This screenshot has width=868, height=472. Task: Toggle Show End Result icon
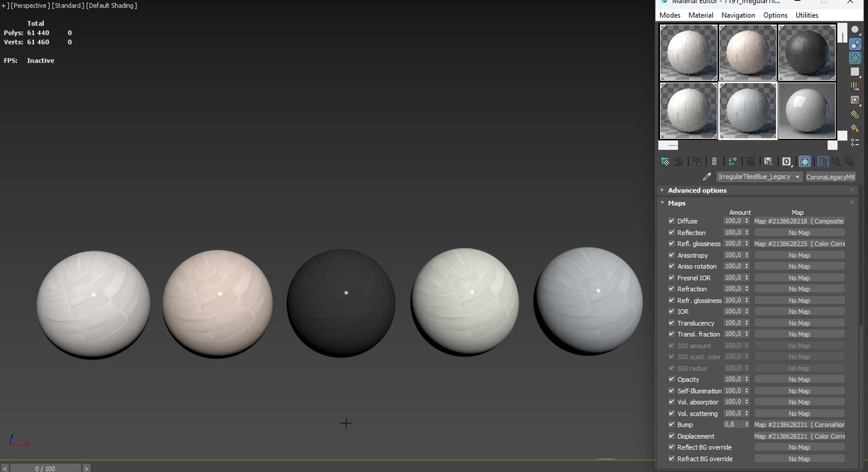click(823, 161)
